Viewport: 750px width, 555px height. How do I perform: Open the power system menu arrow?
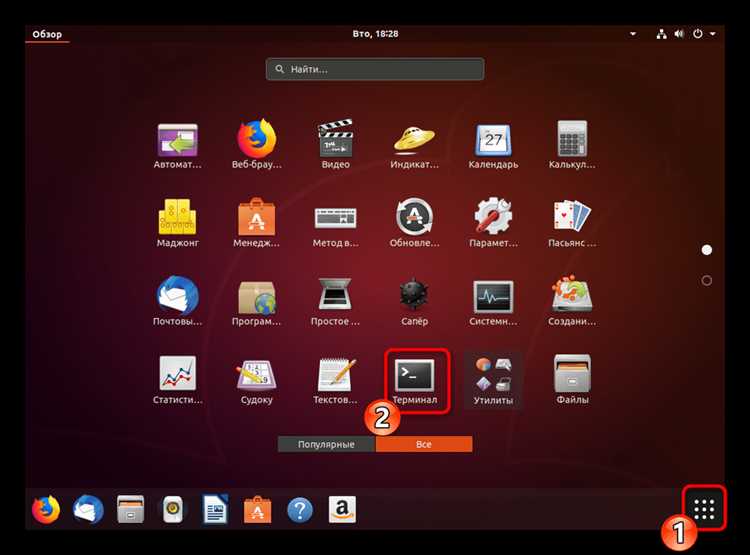click(x=713, y=34)
